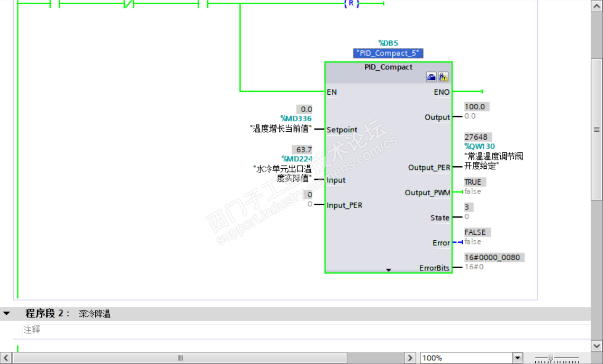This screenshot has height=364, width=603.
Task: Expand PID_Compact block's hidden parameters arrow
Action: pos(389,270)
